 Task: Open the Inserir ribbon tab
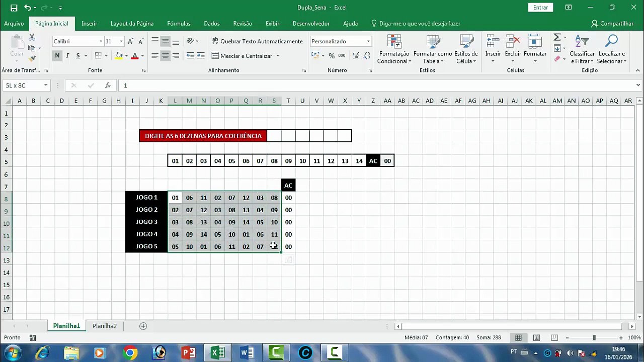(x=90, y=24)
